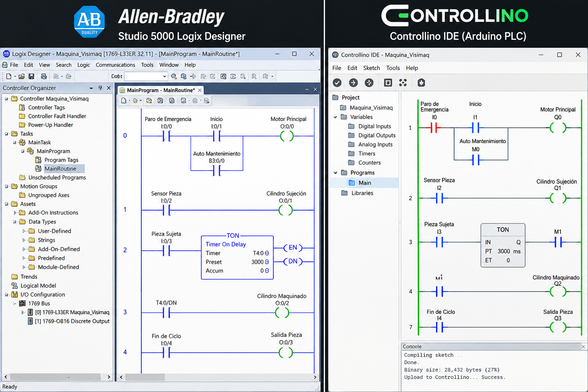This screenshot has width=588, height=392.
Task: Select the Salida Pieza O:0/3 coil
Action: click(x=286, y=352)
